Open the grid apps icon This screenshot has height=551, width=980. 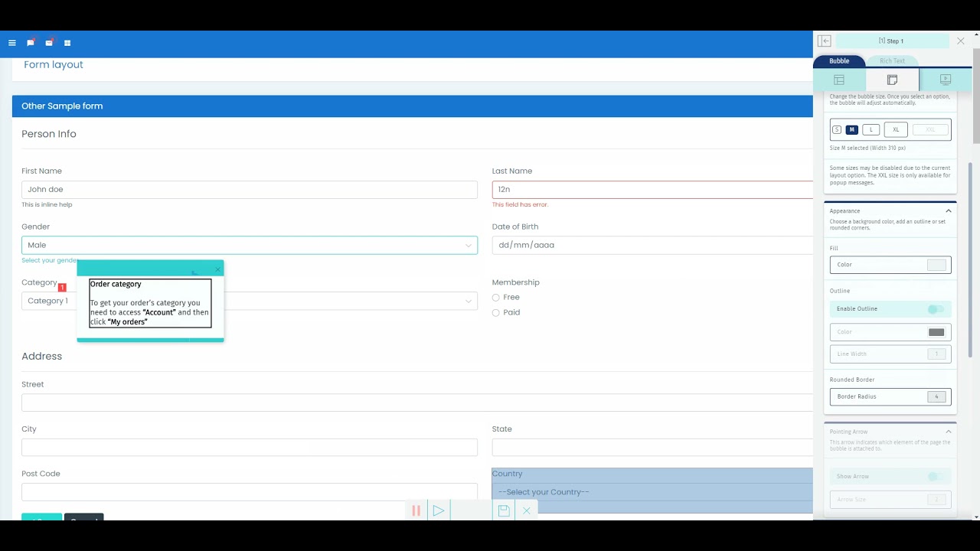tap(67, 43)
